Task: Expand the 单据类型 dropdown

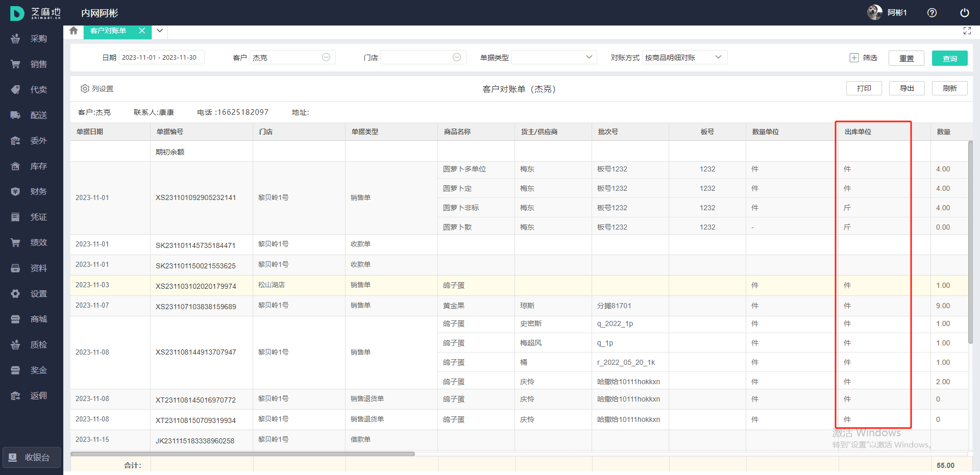Action: [554, 57]
